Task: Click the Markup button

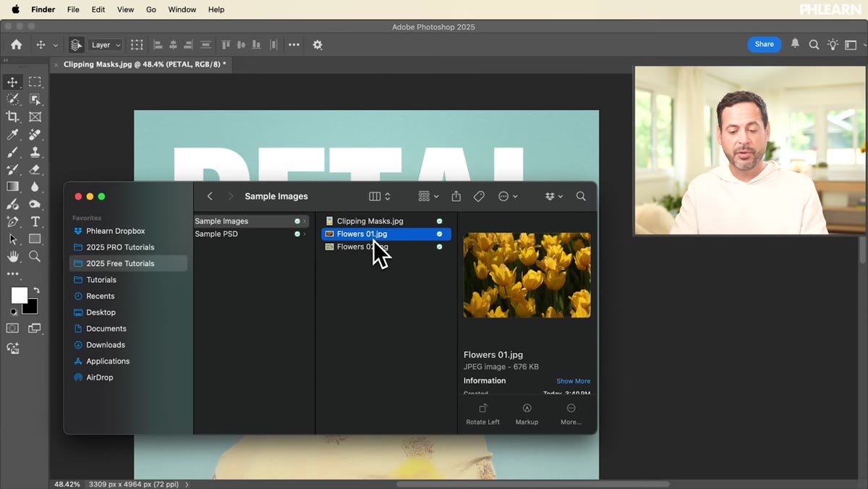Action: (x=527, y=414)
